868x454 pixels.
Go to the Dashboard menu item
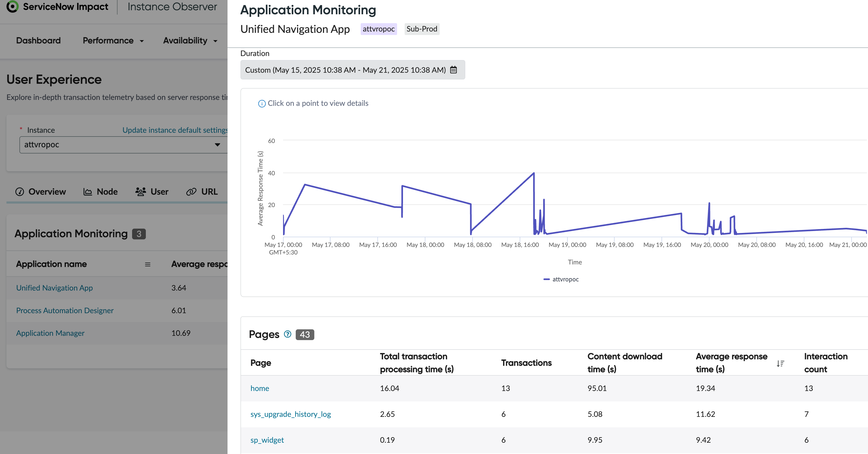click(x=38, y=41)
